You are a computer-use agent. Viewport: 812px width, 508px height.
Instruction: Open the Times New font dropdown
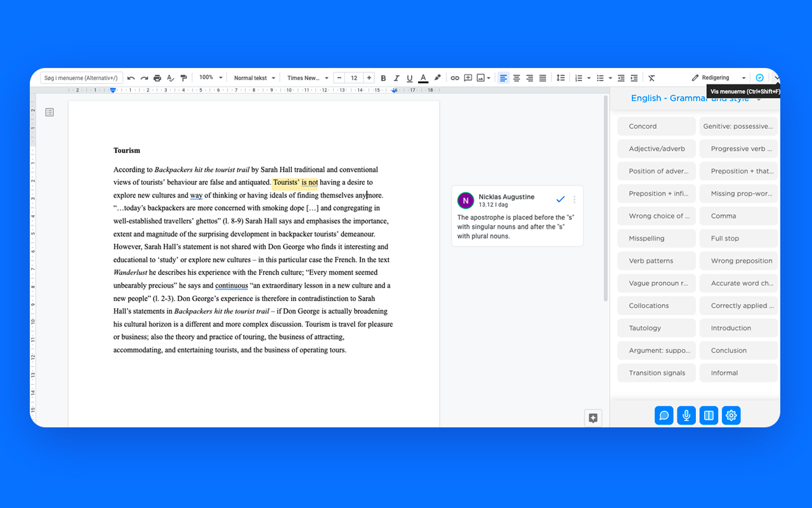coord(308,78)
